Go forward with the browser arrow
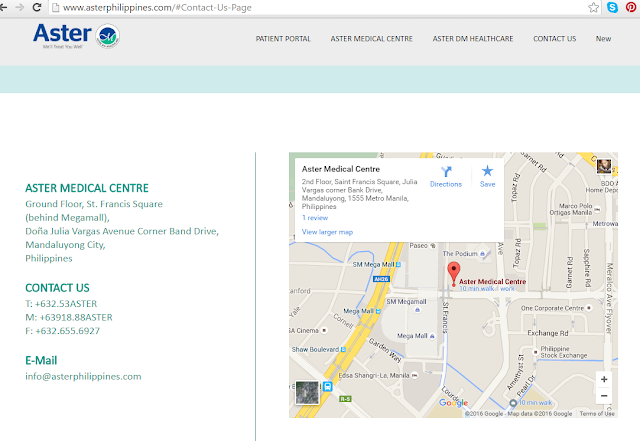Viewport: 640px width, 441px height. click(19, 7)
